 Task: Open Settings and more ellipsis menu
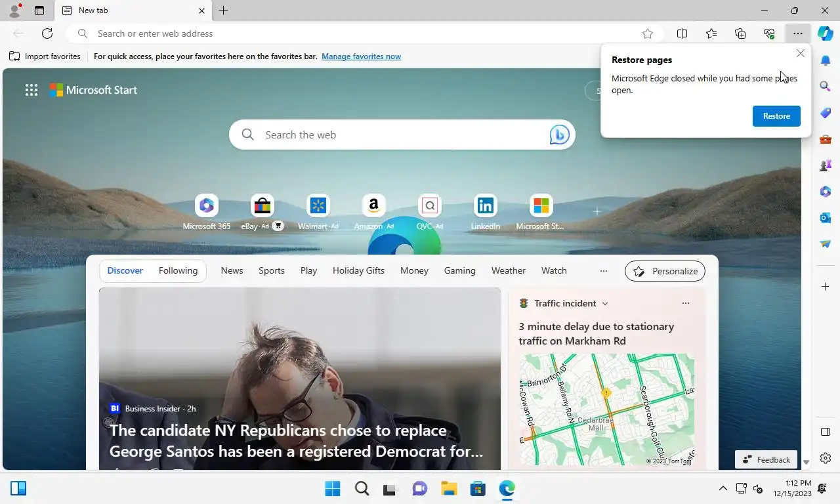pyautogui.click(x=797, y=33)
